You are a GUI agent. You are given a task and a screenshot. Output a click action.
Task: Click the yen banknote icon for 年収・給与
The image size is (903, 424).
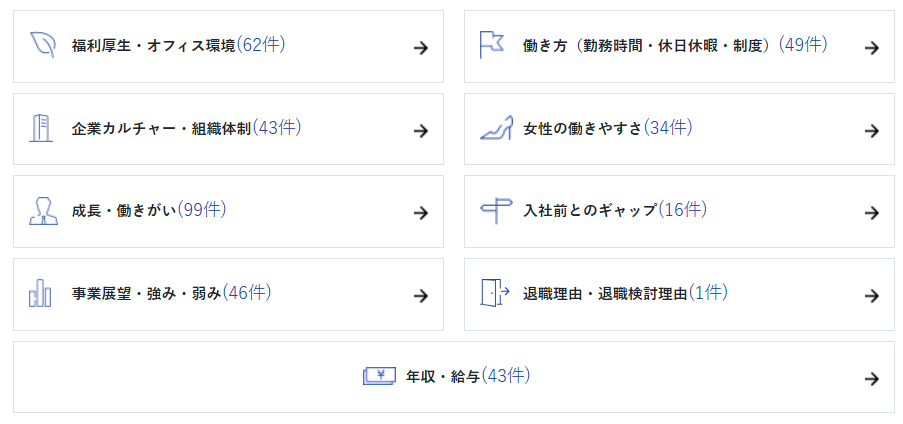pos(379,377)
